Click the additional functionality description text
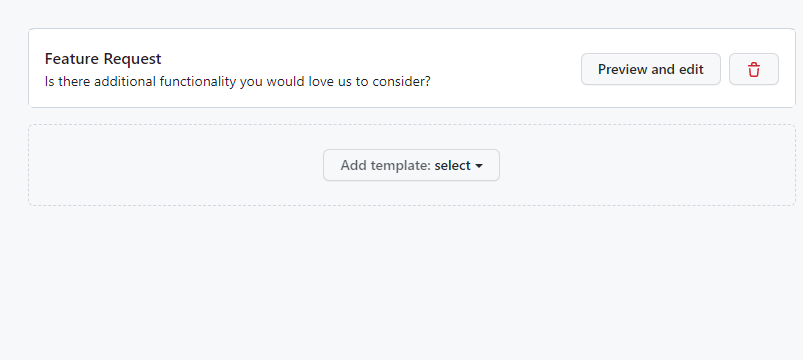Viewport: 803px width, 360px height. point(238,81)
